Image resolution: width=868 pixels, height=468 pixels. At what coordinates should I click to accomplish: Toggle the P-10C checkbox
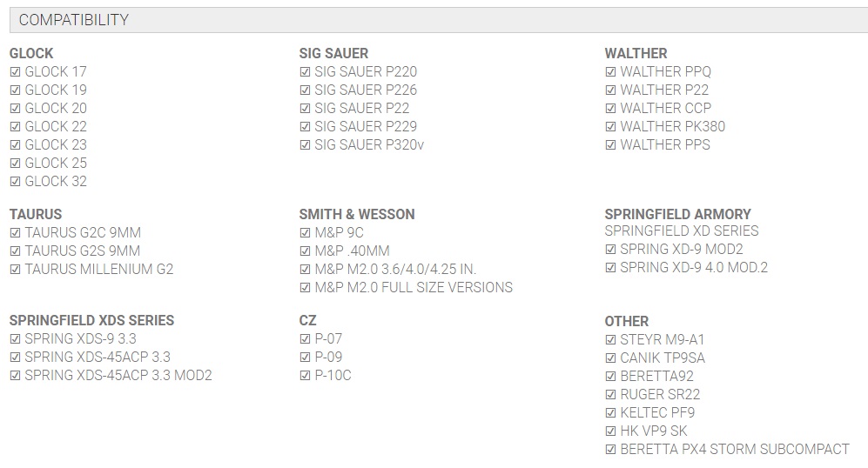tap(305, 376)
